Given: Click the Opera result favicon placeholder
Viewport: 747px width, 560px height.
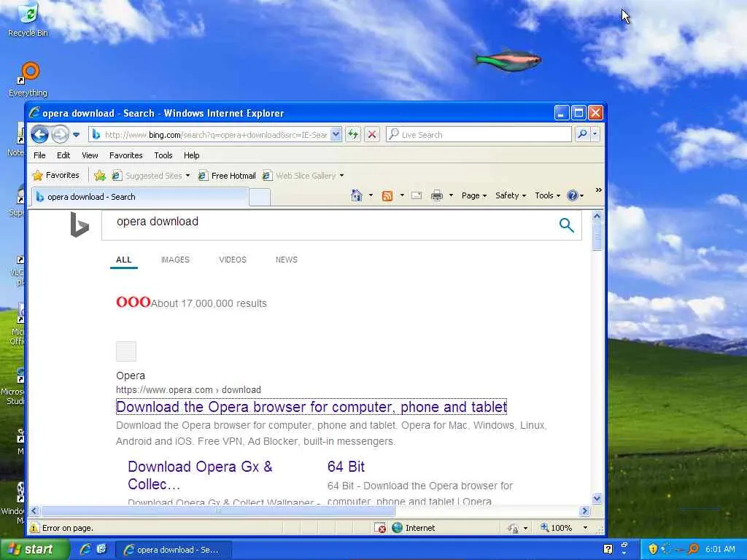Looking at the screenshot, I should pos(125,351).
